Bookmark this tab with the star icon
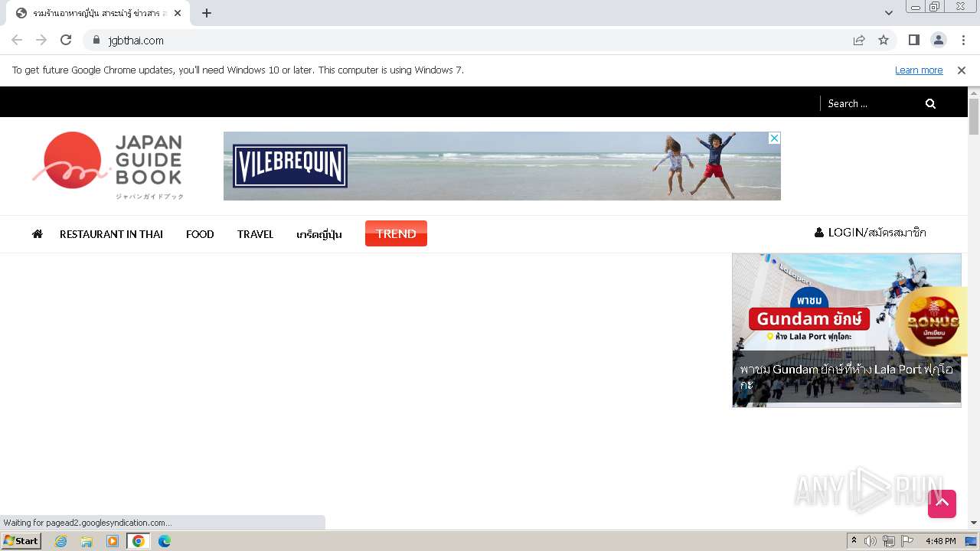 (x=884, y=40)
